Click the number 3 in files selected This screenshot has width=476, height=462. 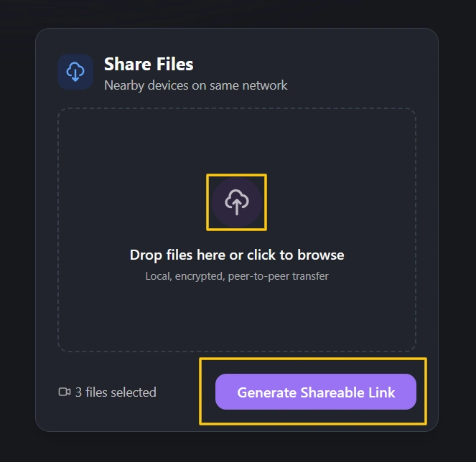78,392
